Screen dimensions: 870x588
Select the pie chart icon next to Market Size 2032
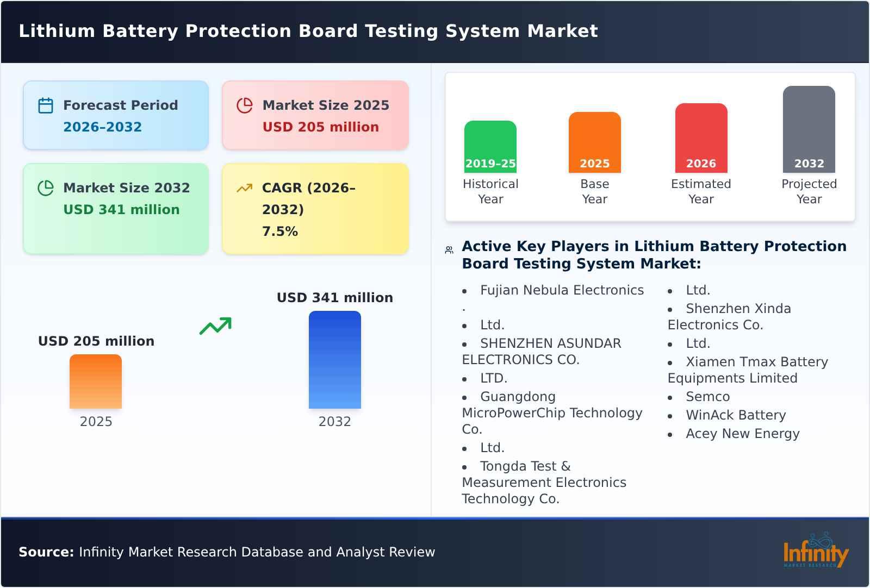pos(46,187)
